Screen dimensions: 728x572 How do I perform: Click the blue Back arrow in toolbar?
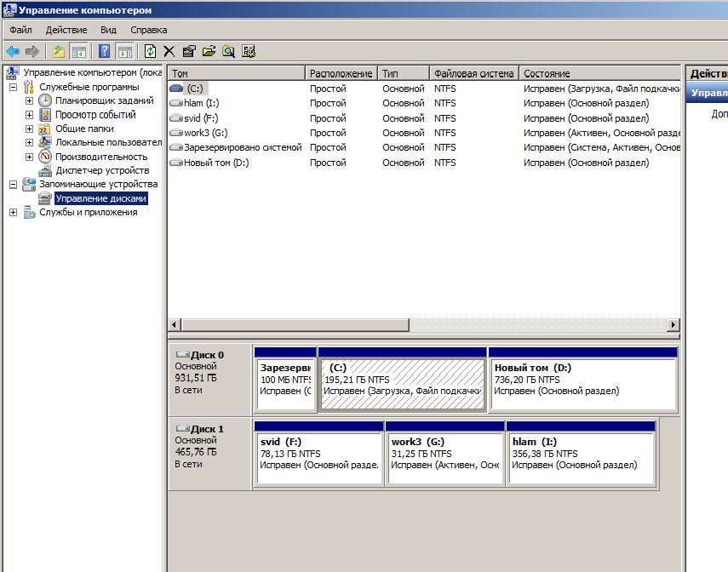click(13, 51)
